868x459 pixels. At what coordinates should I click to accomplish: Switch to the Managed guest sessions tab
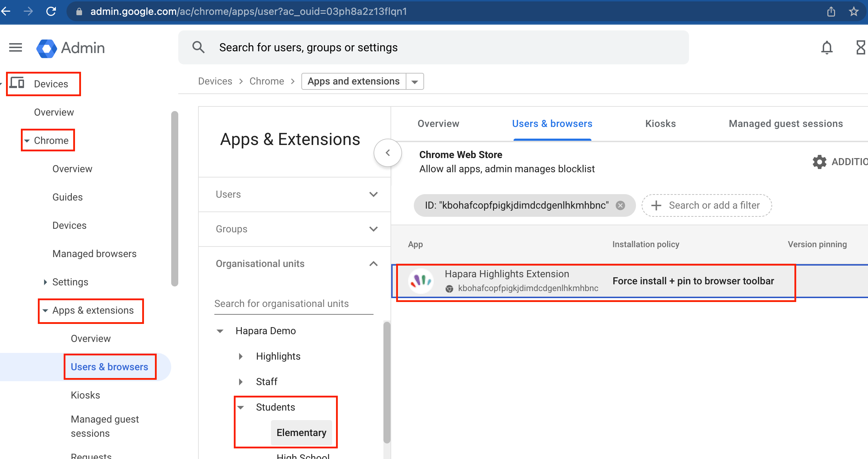[x=785, y=123]
